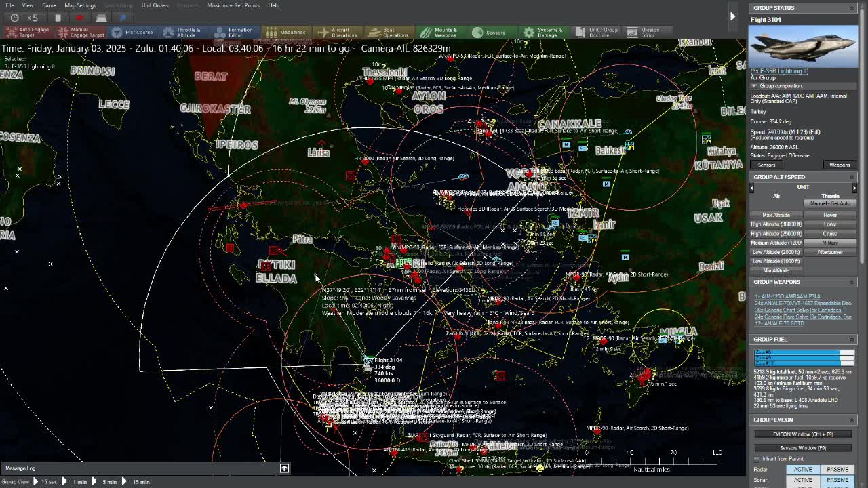Screen dimensions: 868x488
Task: Set Radar EMCON to PASSIVE
Action: click(837, 470)
